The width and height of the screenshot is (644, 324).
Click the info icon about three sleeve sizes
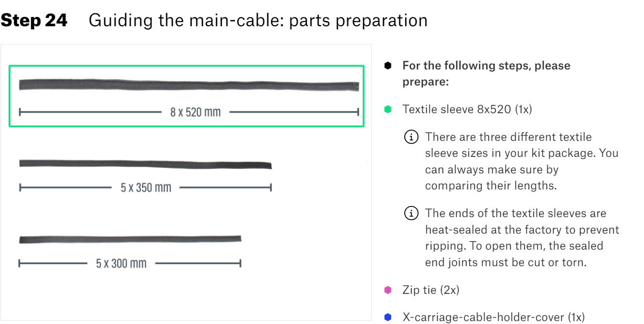411,137
